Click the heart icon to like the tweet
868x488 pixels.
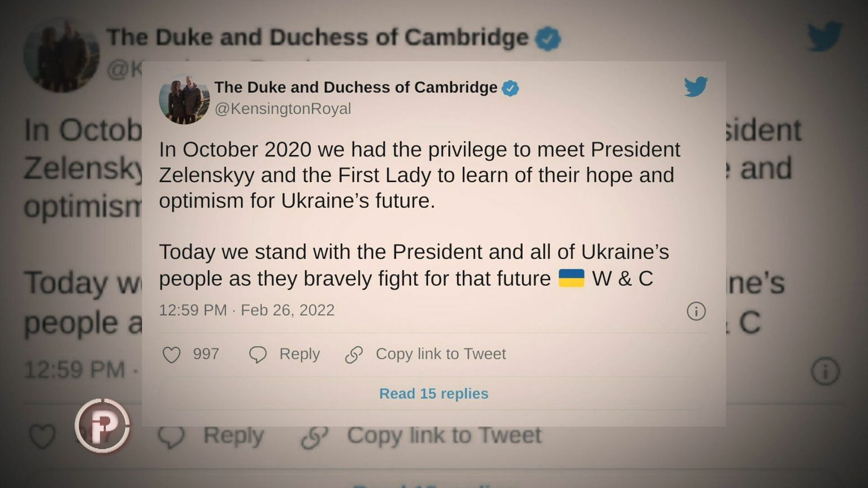171,355
